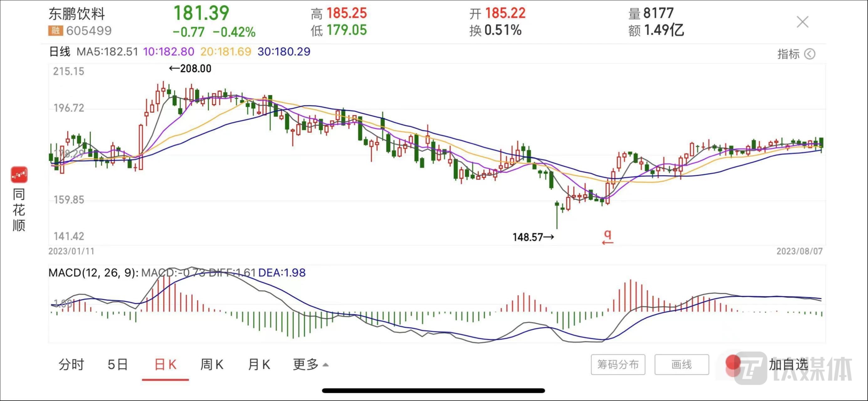Switch to the 分时 tab
The width and height of the screenshot is (868, 401).
pos(71,364)
